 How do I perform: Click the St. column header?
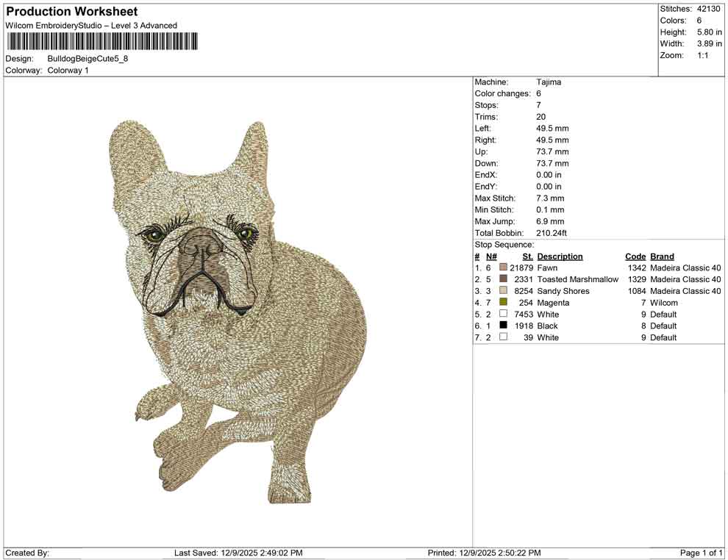coord(526,256)
